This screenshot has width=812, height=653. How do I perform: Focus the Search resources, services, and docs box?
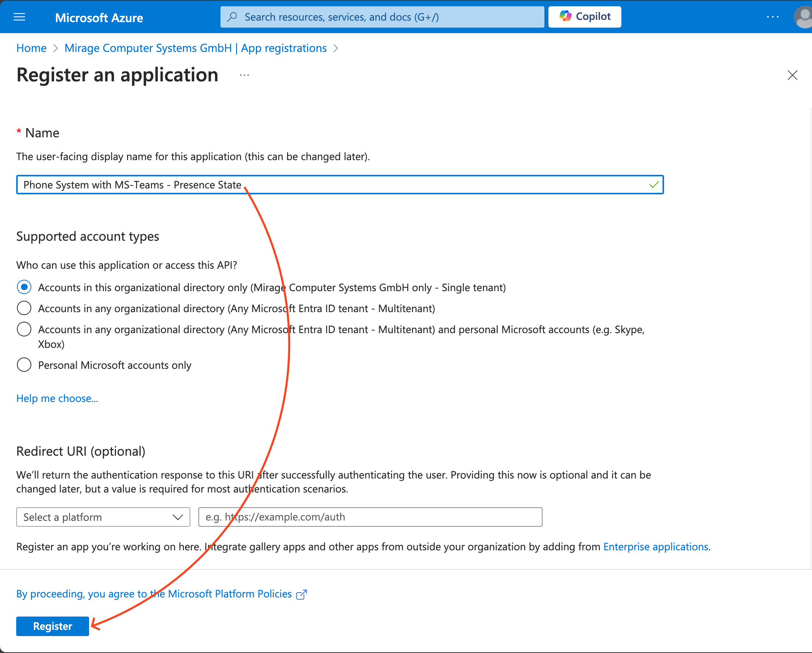pos(382,17)
